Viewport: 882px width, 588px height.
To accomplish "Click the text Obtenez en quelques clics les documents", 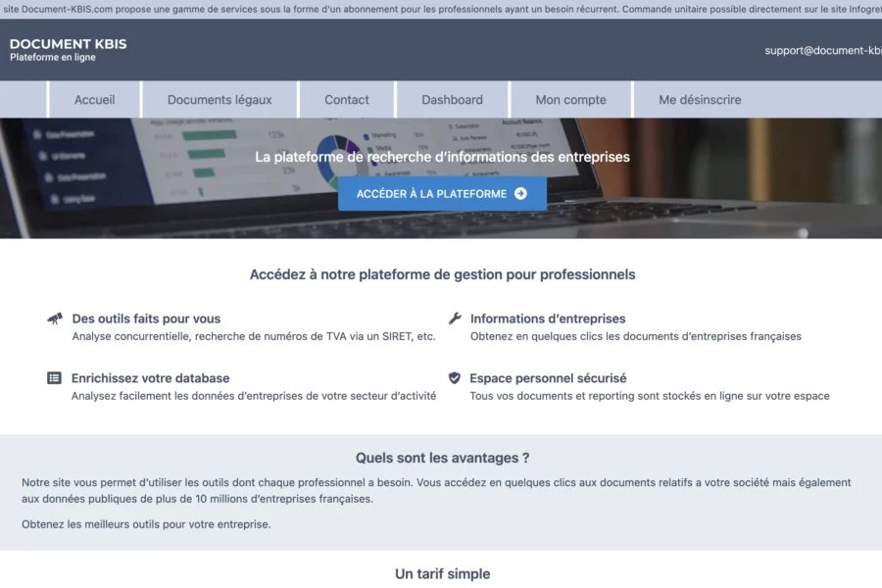I will click(x=636, y=336).
